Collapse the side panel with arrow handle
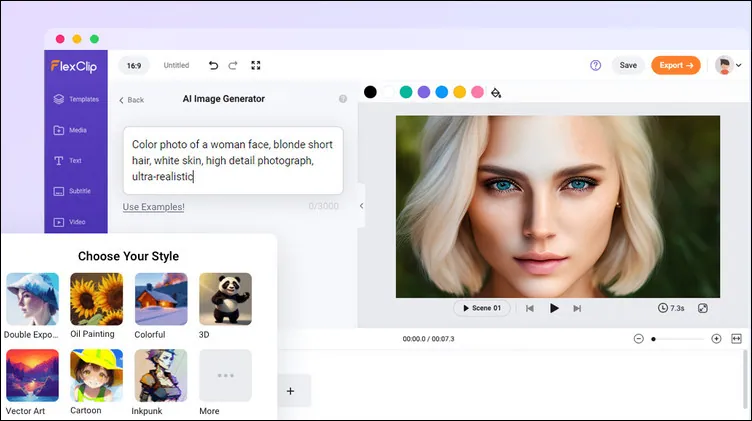The height and width of the screenshot is (421, 752). pos(361,206)
